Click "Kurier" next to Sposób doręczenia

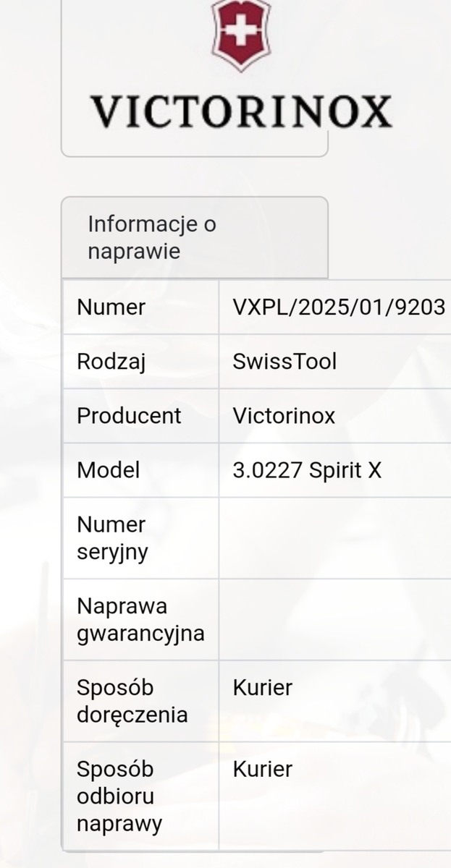pos(262,688)
